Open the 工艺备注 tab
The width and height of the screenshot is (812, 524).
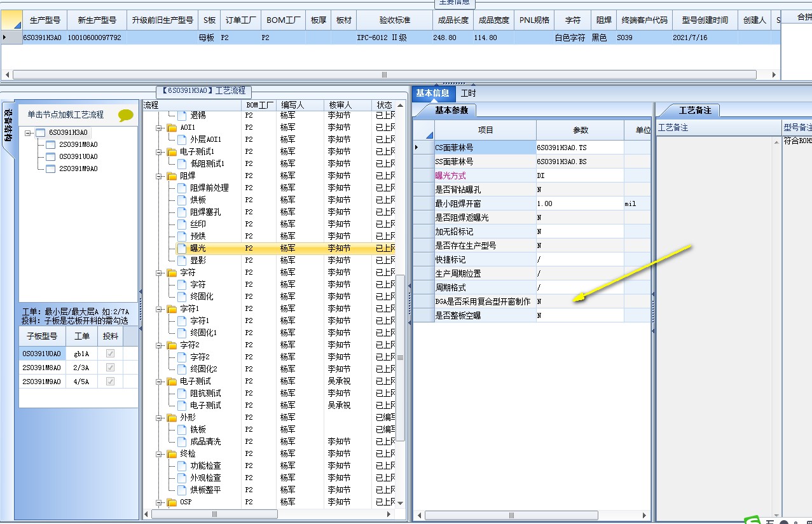tap(695, 110)
